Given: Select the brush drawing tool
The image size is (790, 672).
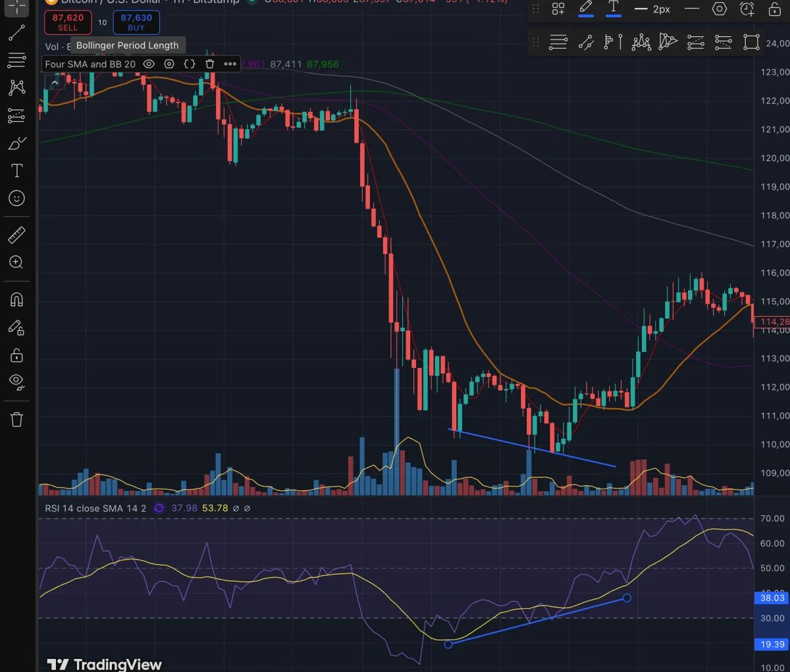Looking at the screenshot, I should [16, 143].
